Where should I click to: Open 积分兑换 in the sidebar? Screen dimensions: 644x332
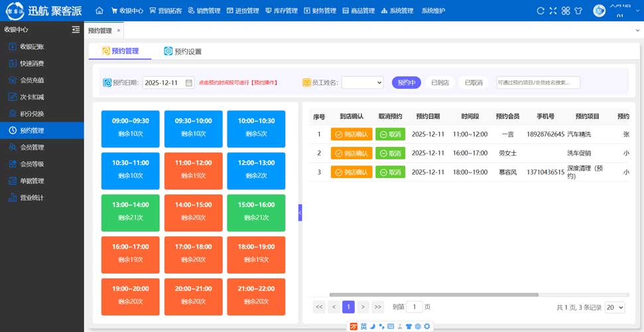coord(42,114)
